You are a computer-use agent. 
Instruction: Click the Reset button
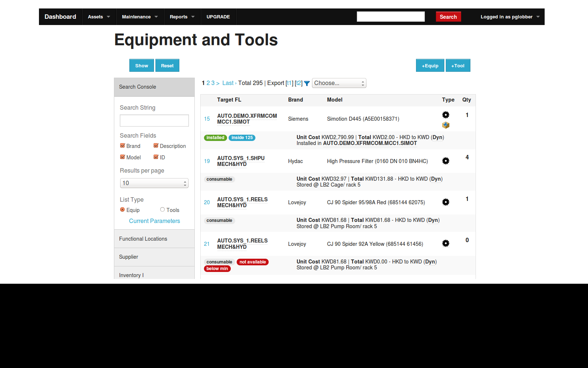click(167, 66)
